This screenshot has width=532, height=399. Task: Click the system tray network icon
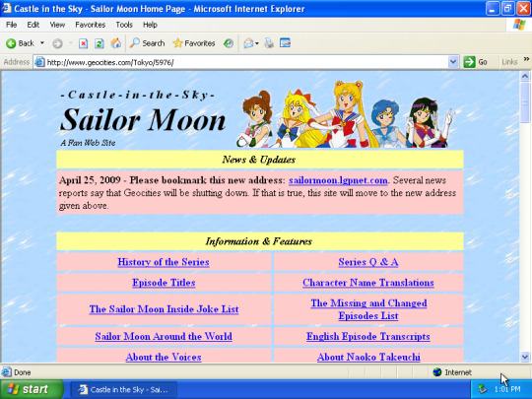[x=482, y=389]
